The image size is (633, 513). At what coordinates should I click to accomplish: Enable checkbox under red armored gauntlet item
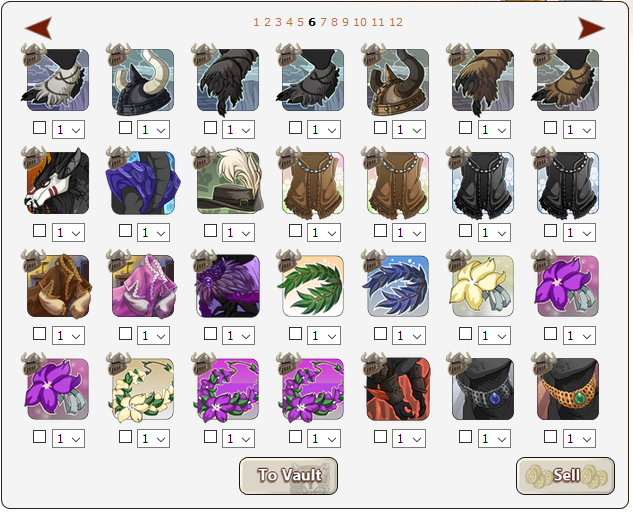[380, 437]
